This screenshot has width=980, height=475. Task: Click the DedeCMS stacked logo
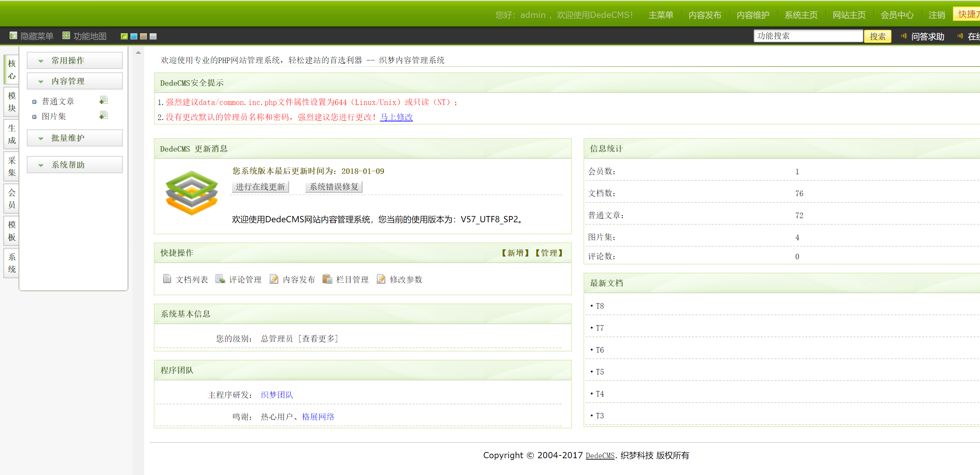point(192,193)
